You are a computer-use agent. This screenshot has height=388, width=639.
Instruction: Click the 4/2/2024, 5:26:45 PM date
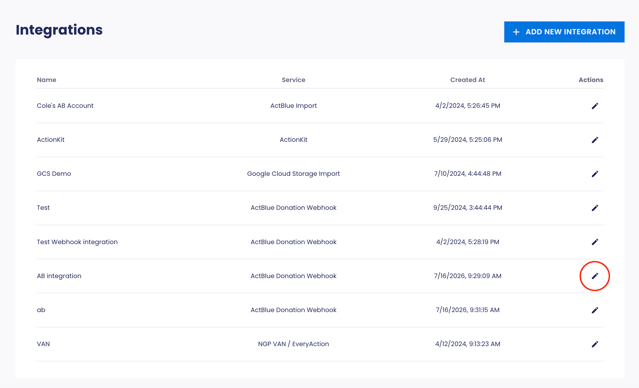click(x=467, y=106)
